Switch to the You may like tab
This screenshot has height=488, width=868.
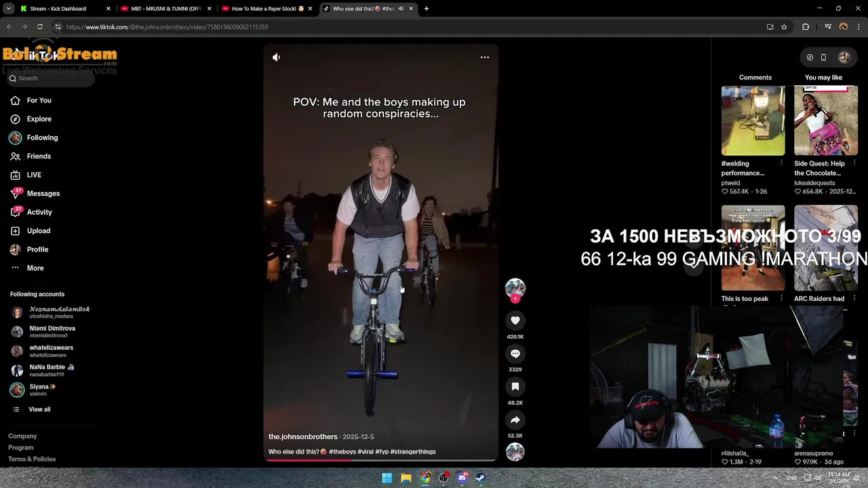823,77
